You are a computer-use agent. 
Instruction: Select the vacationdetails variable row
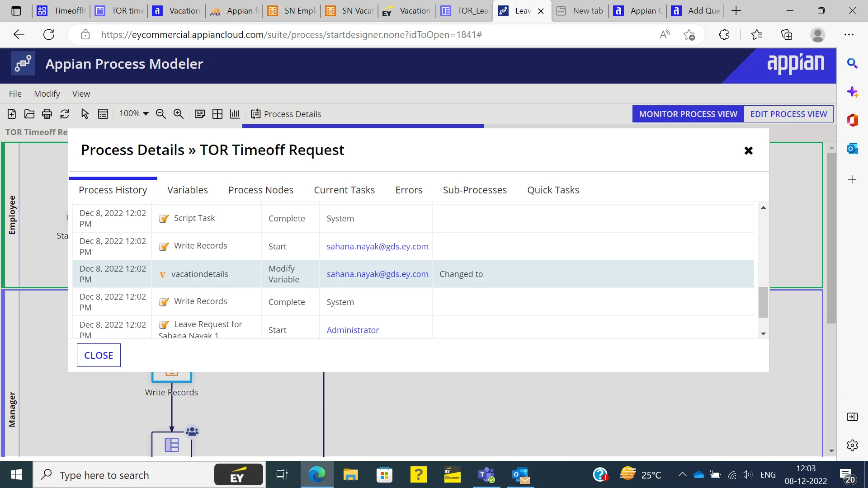[x=413, y=274]
